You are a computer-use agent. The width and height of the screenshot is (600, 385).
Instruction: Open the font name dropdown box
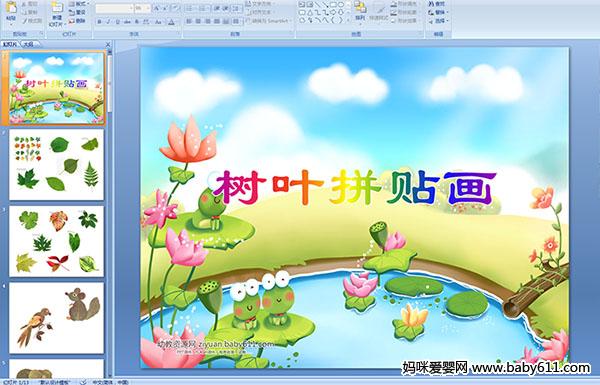pyautogui.click(x=114, y=8)
